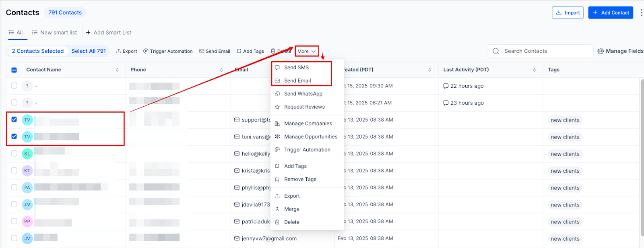Select Merge menu entry

tap(307, 209)
